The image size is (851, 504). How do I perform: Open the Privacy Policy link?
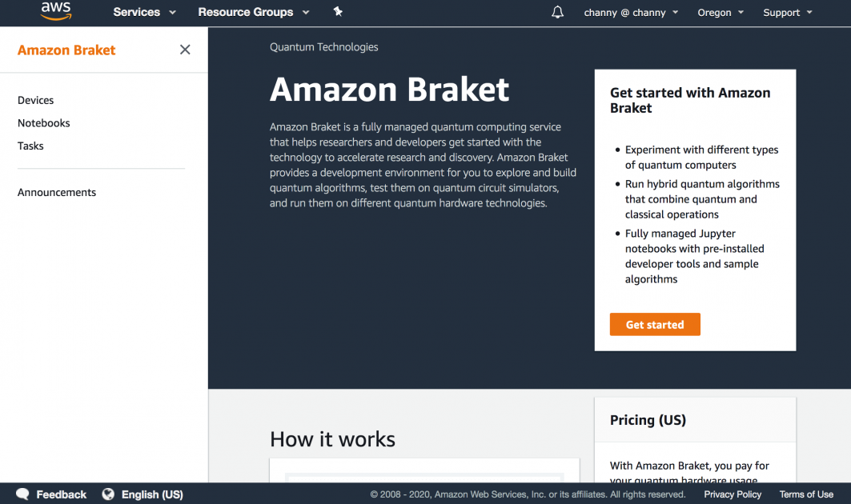point(732,494)
